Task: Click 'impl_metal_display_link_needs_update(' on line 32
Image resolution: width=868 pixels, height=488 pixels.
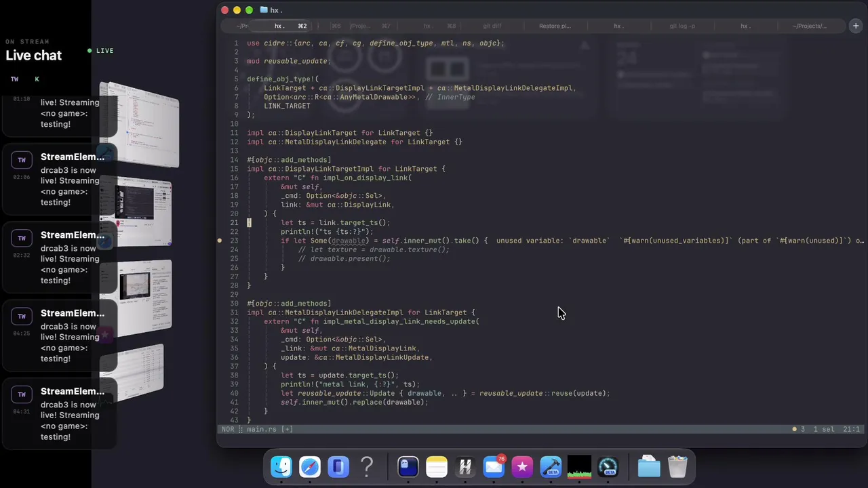Action: [401, 321]
